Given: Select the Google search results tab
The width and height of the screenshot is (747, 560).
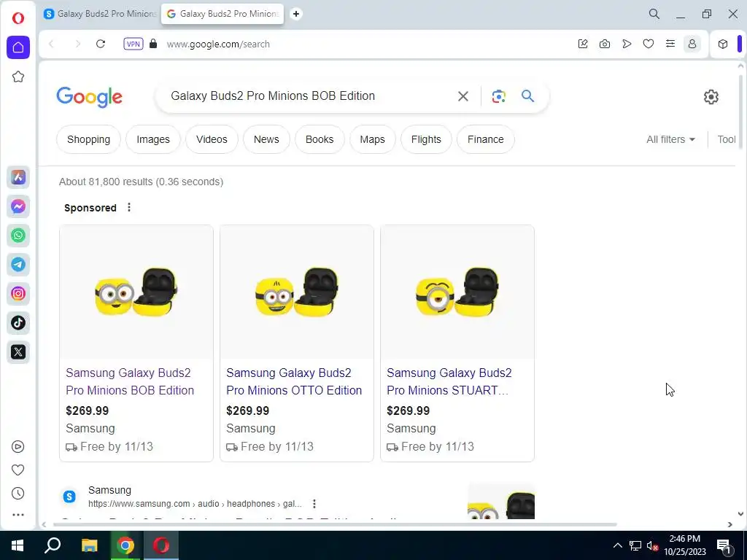Looking at the screenshot, I should (222, 14).
